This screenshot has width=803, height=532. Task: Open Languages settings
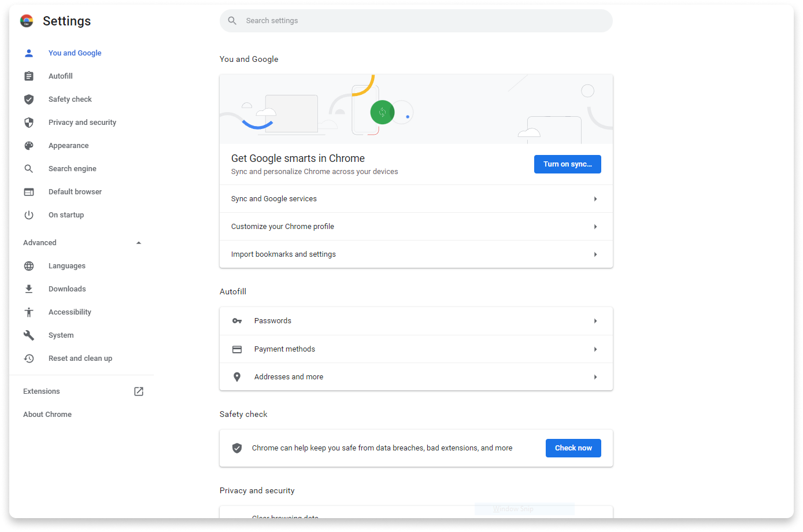click(x=67, y=266)
